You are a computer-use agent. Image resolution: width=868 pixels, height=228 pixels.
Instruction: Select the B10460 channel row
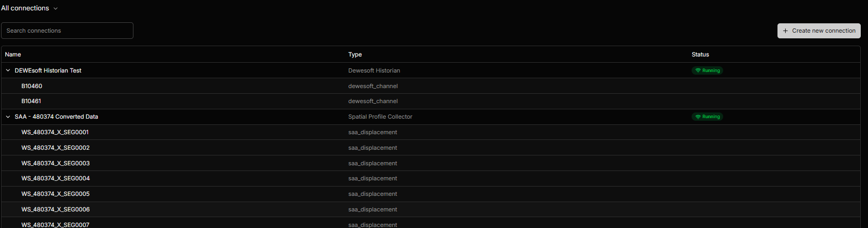point(430,86)
